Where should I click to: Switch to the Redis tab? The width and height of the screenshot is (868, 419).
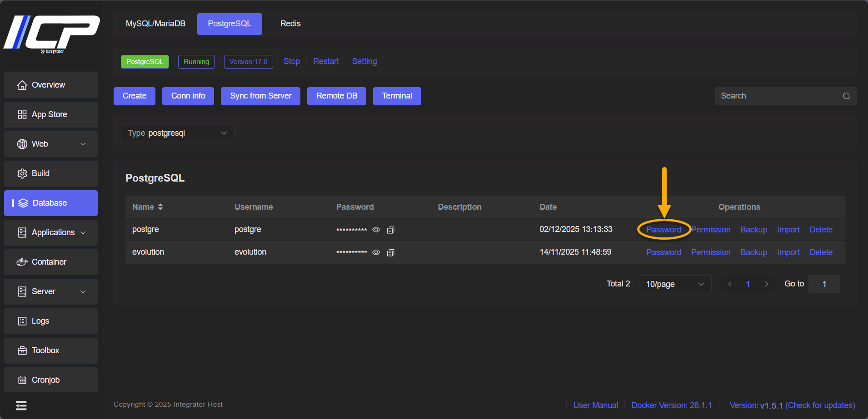coord(290,24)
